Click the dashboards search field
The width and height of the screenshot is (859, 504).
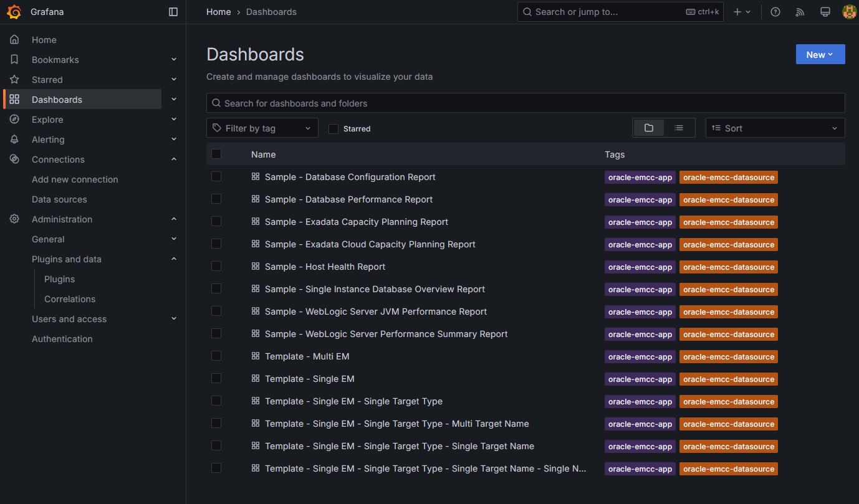click(525, 103)
